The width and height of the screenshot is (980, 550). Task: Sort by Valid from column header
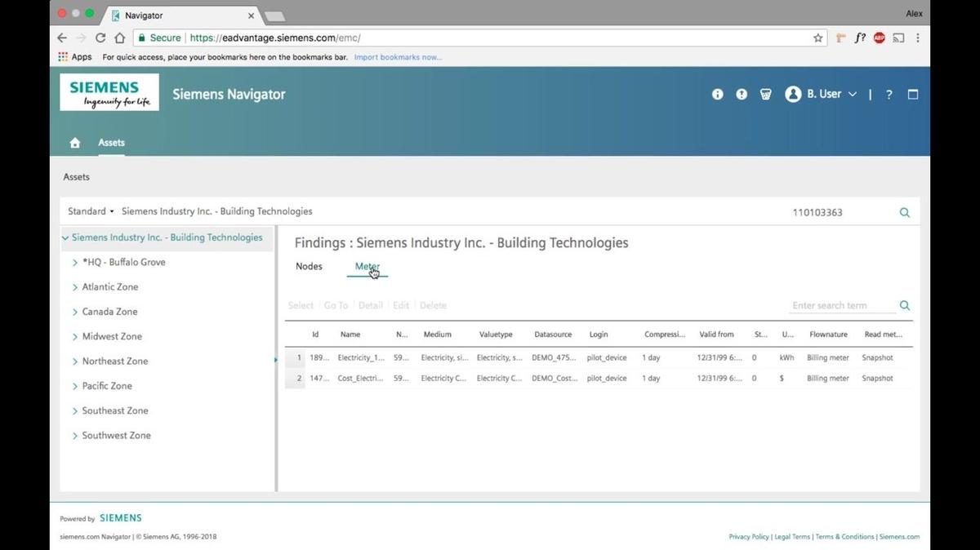click(717, 335)
